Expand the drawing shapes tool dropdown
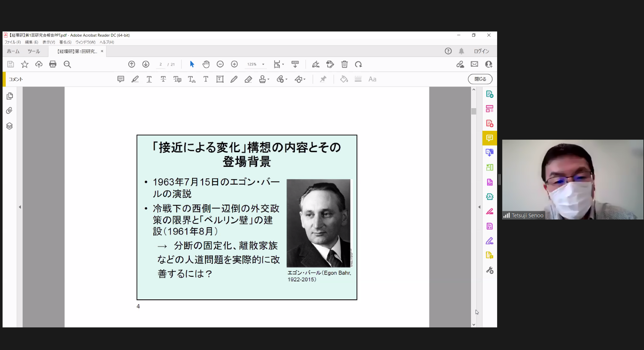Screen dimensions: 644x350 (x=304, y=79)
